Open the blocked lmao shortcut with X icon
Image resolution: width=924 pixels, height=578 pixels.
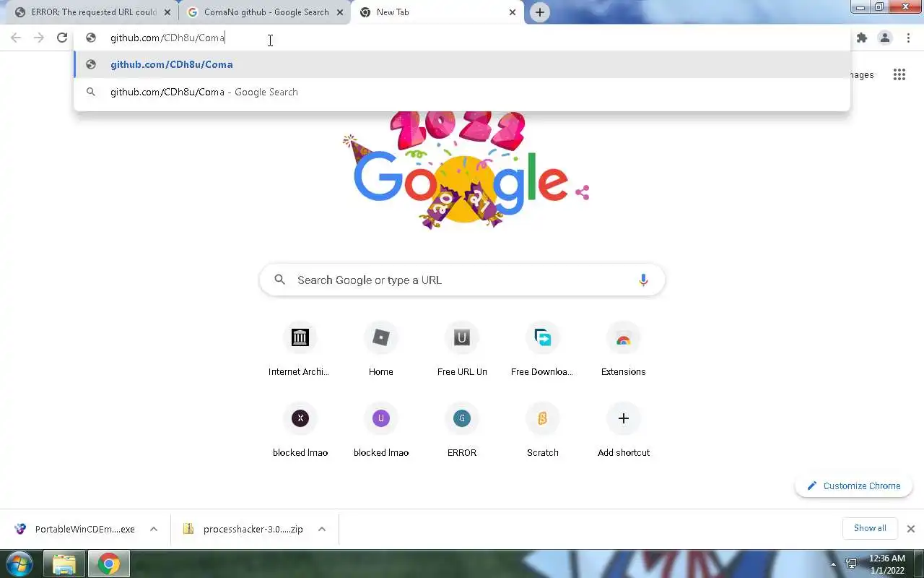300,431
